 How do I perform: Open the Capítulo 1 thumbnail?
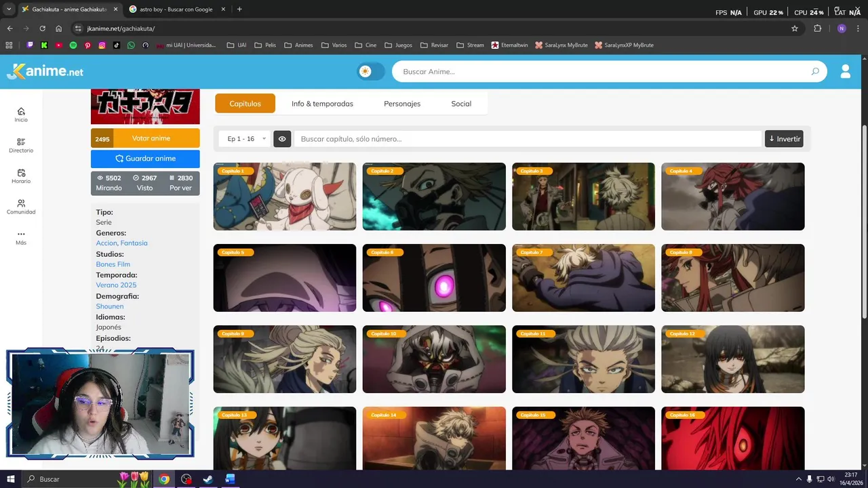(285, 197)
